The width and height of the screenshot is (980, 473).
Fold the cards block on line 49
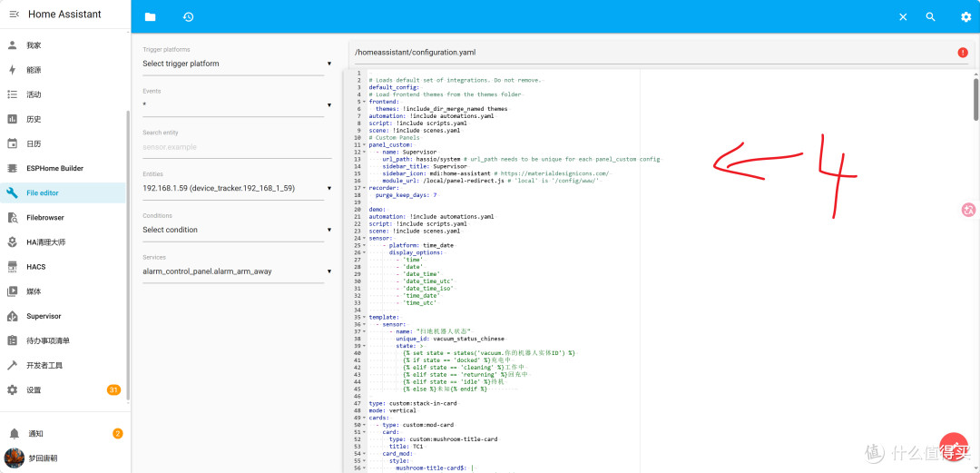pos(364,418)
